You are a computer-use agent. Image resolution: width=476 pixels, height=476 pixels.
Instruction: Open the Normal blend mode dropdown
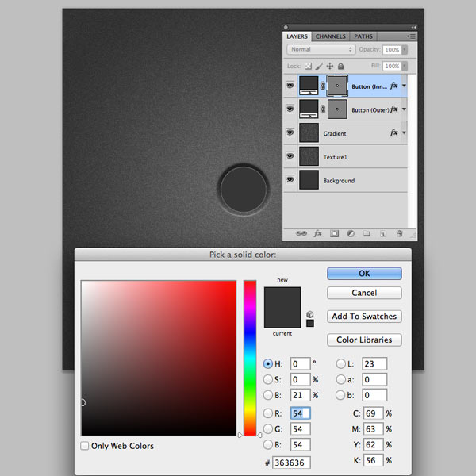pos(321,49)
